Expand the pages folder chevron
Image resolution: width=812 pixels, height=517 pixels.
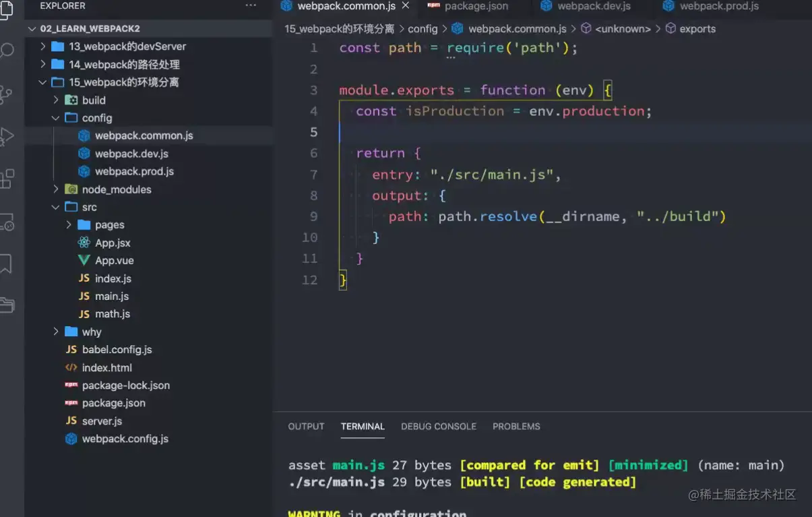tap(69, 224)
